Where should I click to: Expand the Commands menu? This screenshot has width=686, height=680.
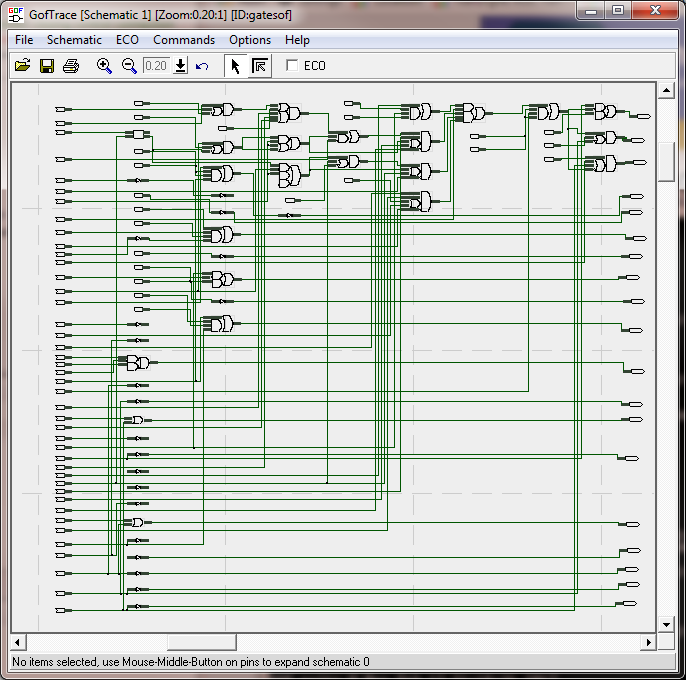[x=184, y=40]
